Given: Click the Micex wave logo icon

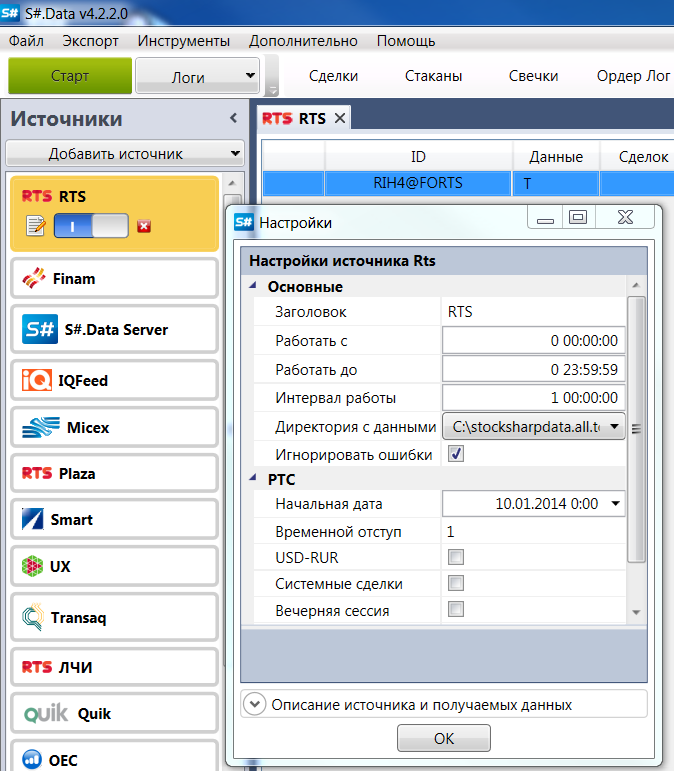Looking at the screenshot, I should [41, 427].
